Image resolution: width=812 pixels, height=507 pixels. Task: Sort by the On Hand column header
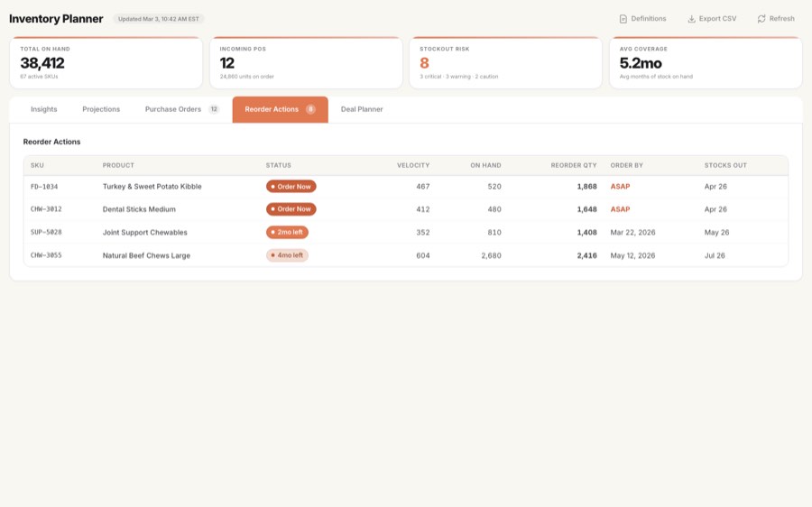485,165
